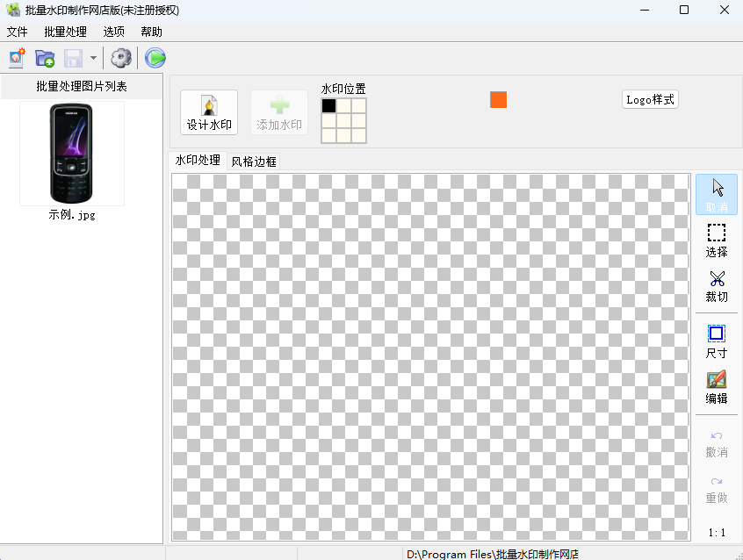Close the application window
743x560 pixels.
point(724,10)
